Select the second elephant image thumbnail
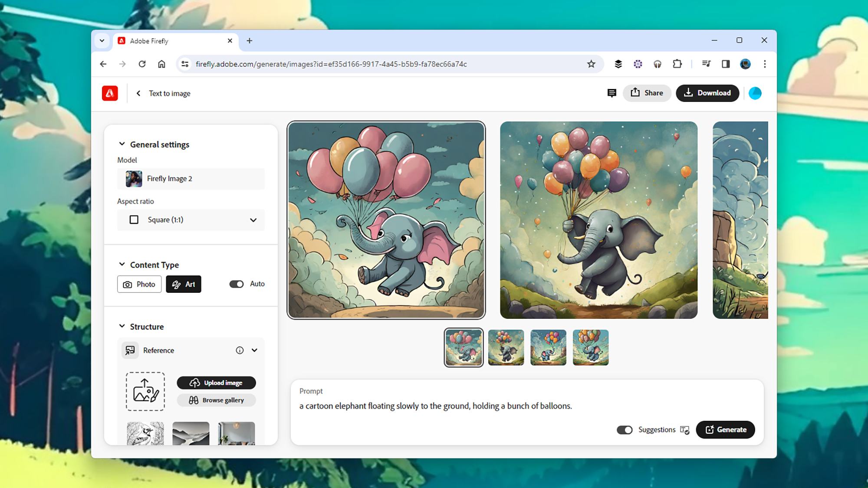868x488 pixels. [506, 347]
